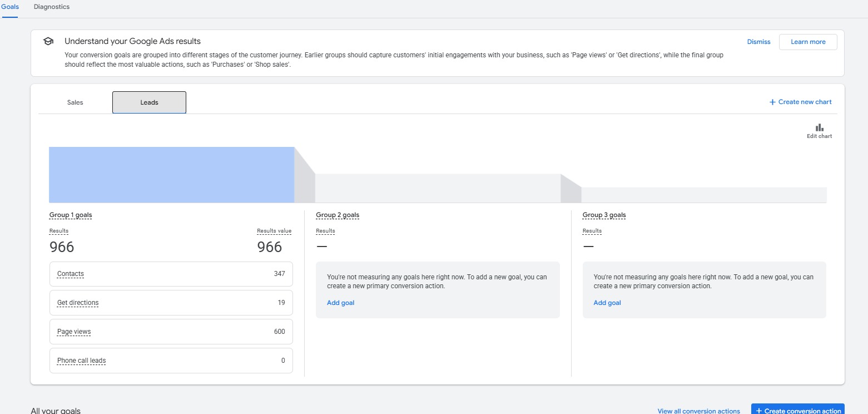
Task: Click the grey Group 2 funnel bar
Action: click(438, 188)
